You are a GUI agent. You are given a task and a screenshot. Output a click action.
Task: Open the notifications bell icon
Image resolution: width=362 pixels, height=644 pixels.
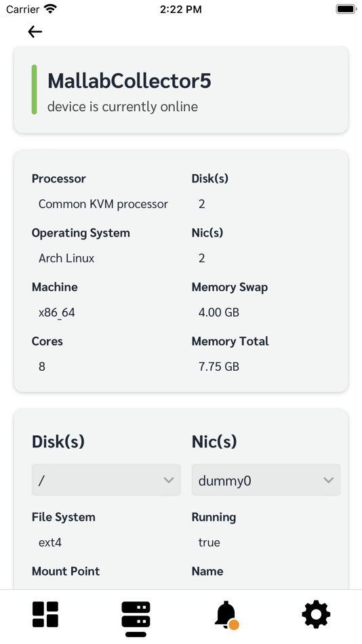click(226, 616)
